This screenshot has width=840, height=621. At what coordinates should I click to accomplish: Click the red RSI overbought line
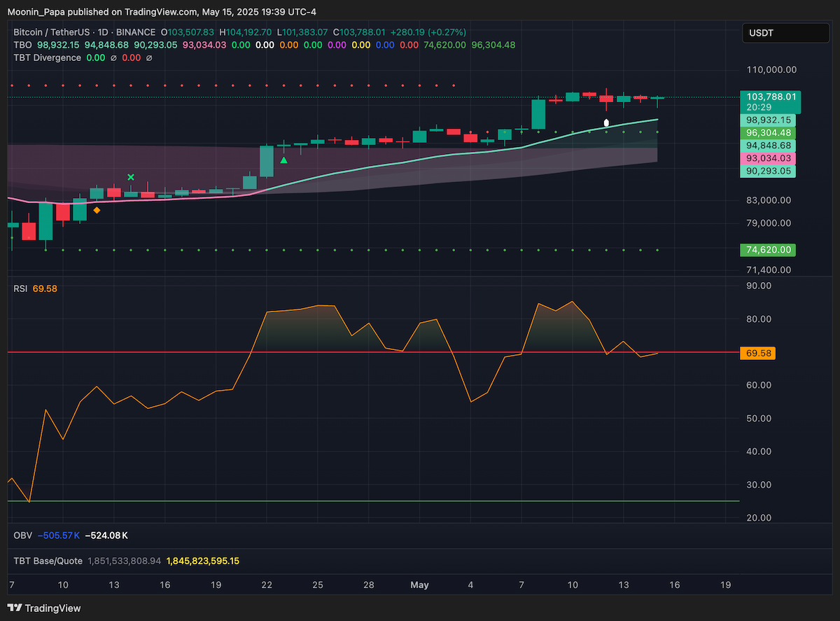coord(371,351)
